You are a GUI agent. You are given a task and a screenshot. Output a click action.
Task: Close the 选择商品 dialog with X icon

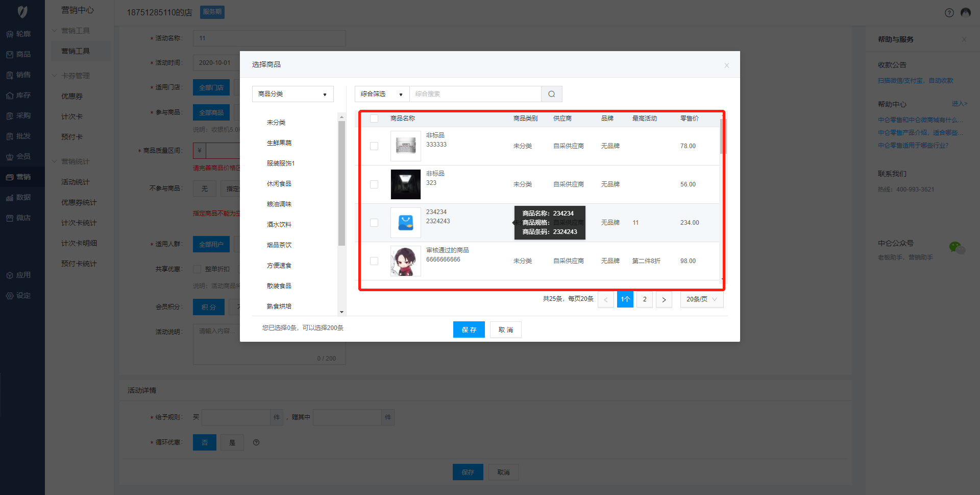pos(726,65)
